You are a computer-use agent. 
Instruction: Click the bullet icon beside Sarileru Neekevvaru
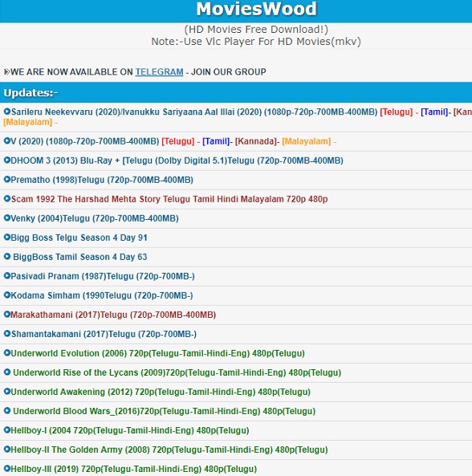coord(7,112)
